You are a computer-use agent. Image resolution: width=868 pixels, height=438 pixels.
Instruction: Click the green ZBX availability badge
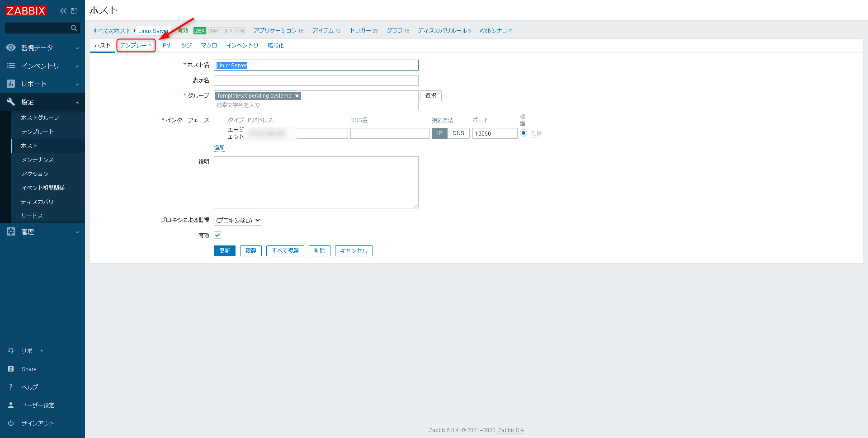200,31
